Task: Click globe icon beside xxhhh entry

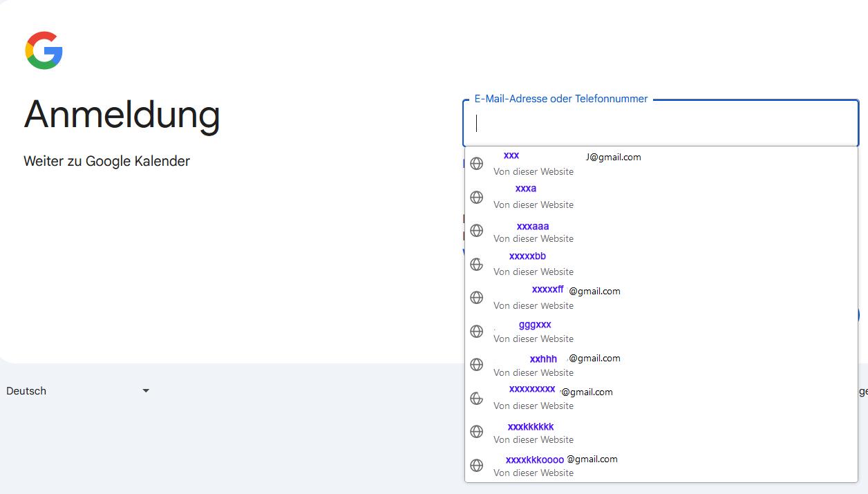Action: (x=476, y=364)
